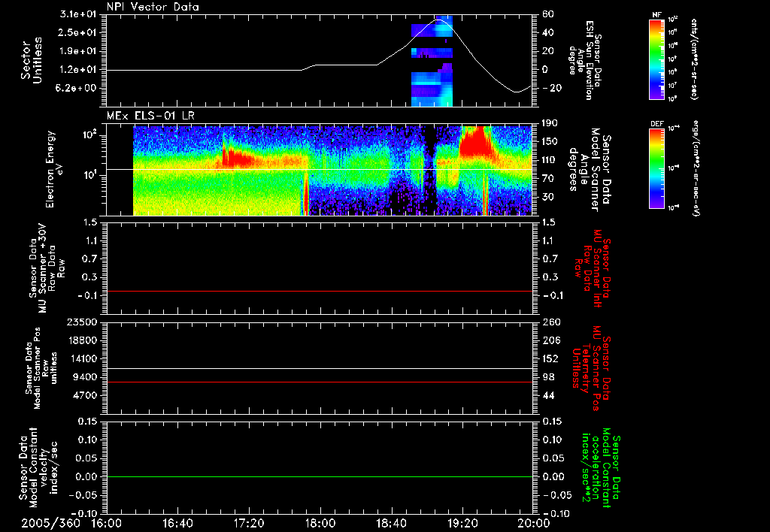
Task: Click the "20:00" time axis label
Action: pos(534,523)
